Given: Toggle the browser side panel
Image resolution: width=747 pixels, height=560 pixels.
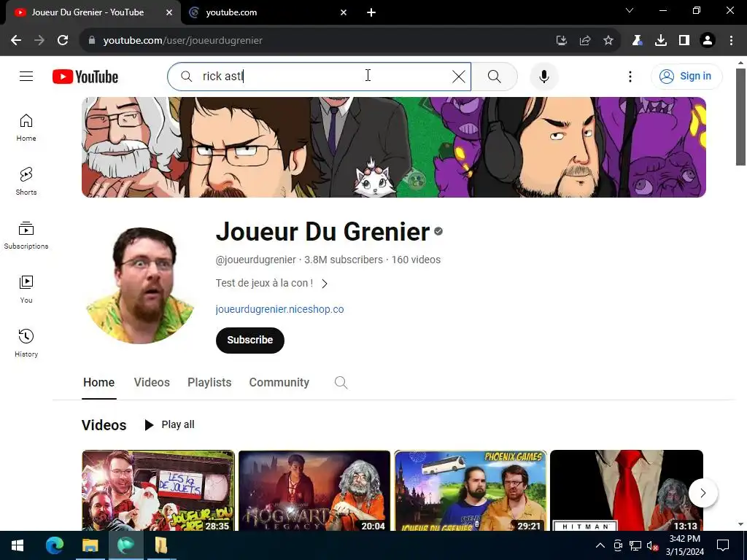Looking at the screenshot, I should [x=684, y=41].
